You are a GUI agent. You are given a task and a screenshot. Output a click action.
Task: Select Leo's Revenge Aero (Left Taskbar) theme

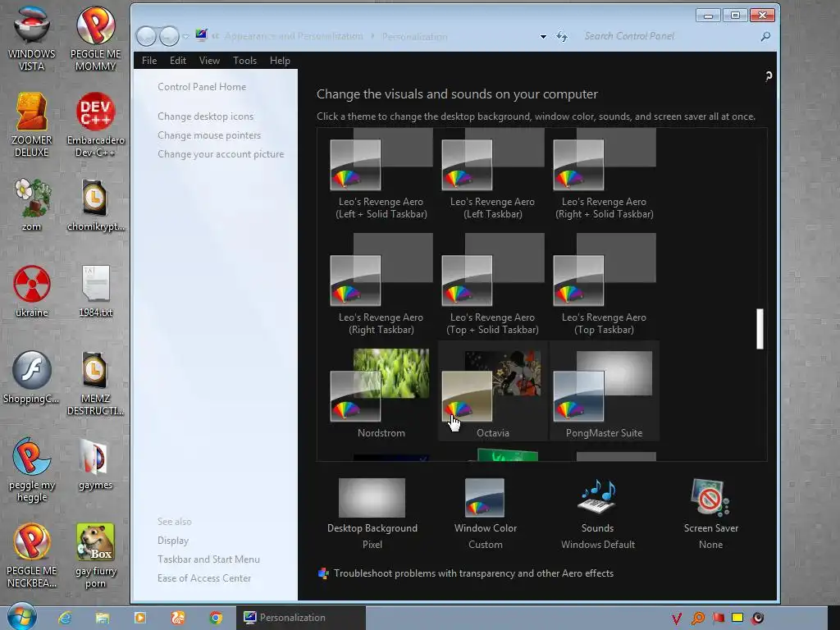[x=493, y=175]
